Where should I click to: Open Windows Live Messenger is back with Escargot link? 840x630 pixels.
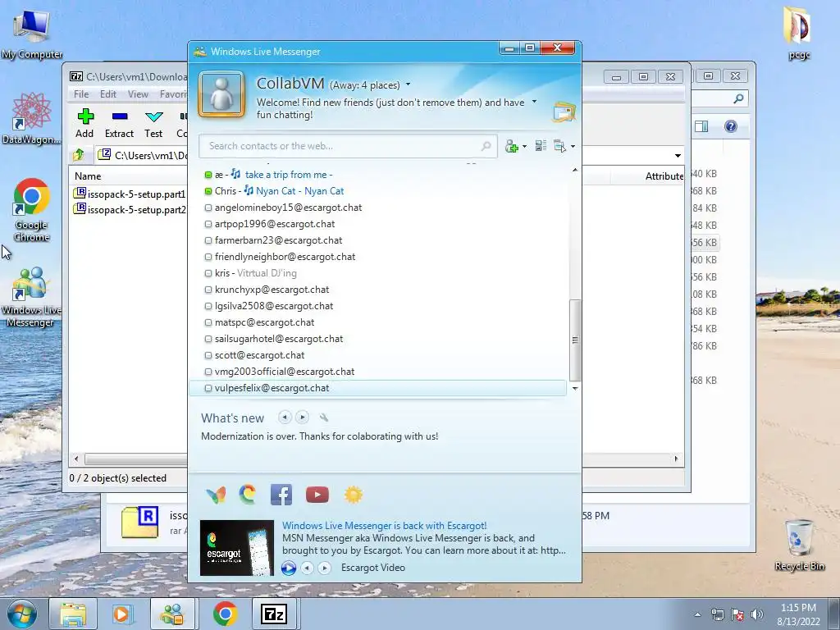384,526
